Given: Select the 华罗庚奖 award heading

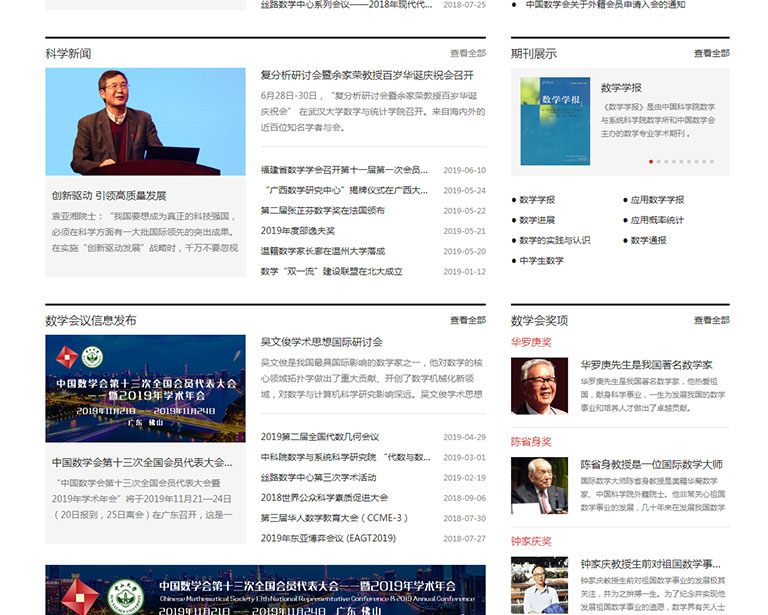Looking at the screenshot, I should pyautogui.click(x=531, y=342).
